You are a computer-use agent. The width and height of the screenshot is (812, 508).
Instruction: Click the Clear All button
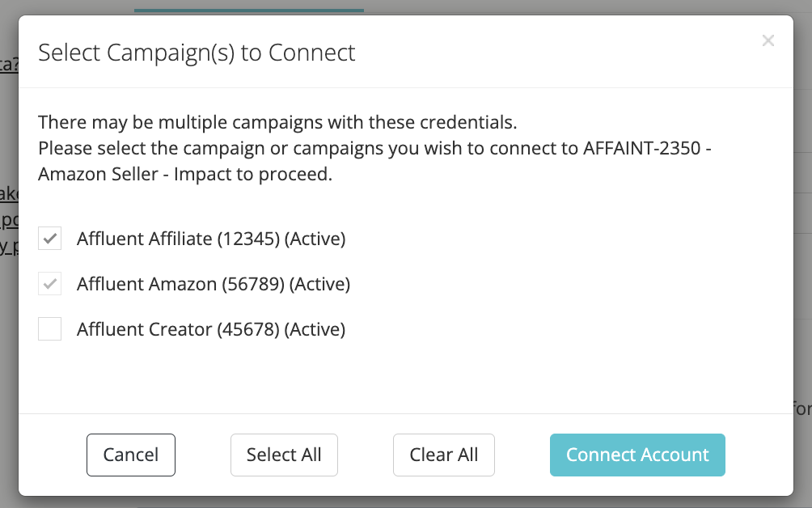pyautogui.click(x=444, y=455)
